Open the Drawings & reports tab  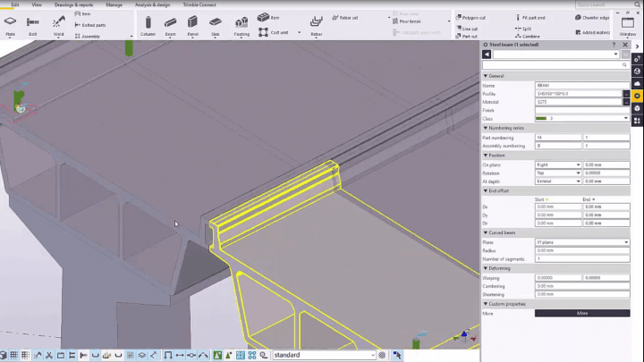point(73,4)
